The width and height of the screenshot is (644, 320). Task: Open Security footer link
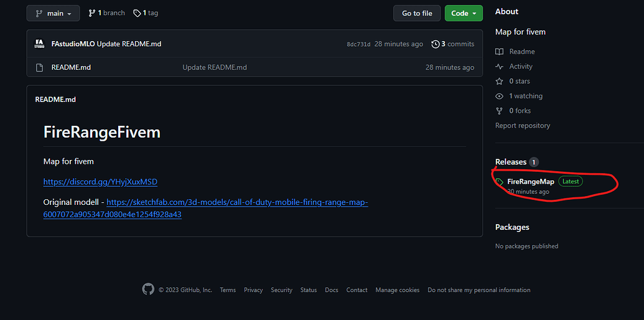click(281, 290)
